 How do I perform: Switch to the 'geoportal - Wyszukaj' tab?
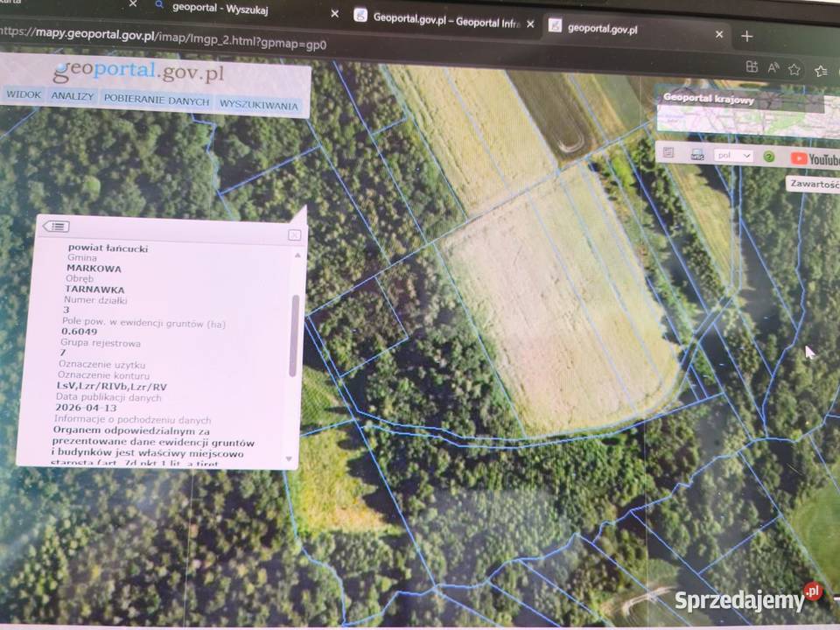click(x=220, y=9)
